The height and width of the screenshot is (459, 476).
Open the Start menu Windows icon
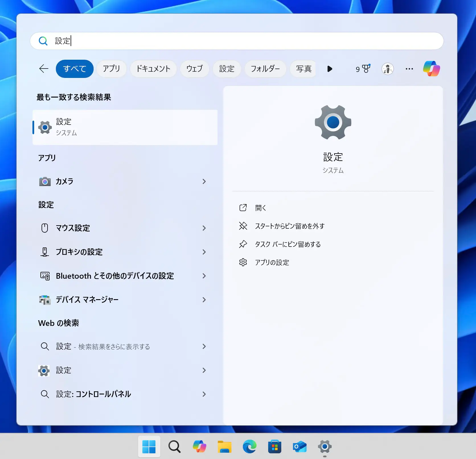[x=149, y=446]
